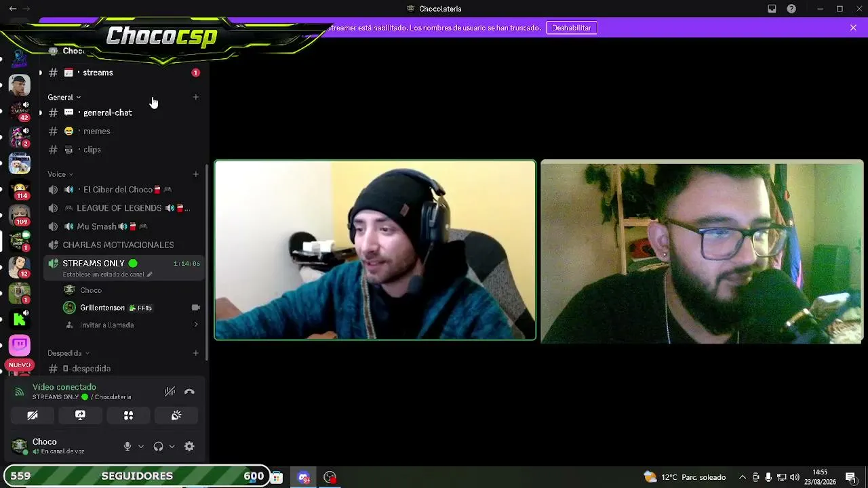The width and height of the screenshot is (868, 488).
Task: Click the 'Video conectado' connection status
Action: pyautogui.click(x=64, y=387)
